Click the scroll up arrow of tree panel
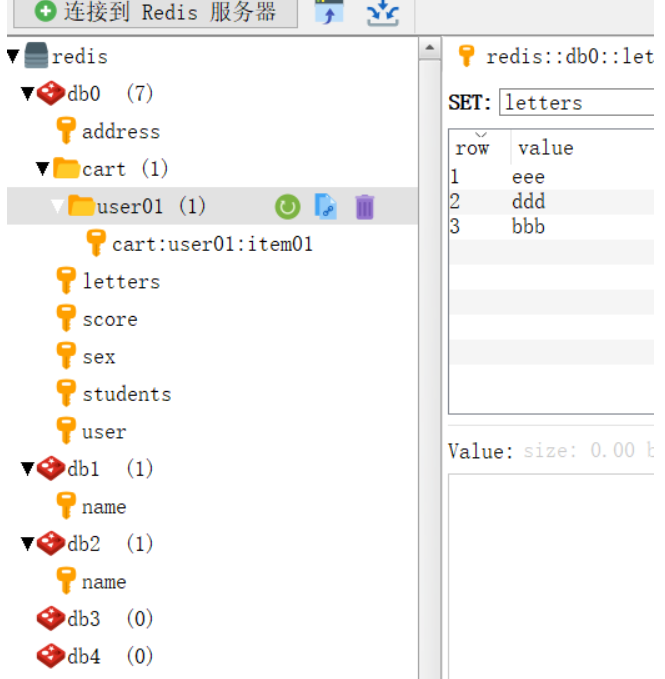This screenshot has height=679, width=665. 430,48
